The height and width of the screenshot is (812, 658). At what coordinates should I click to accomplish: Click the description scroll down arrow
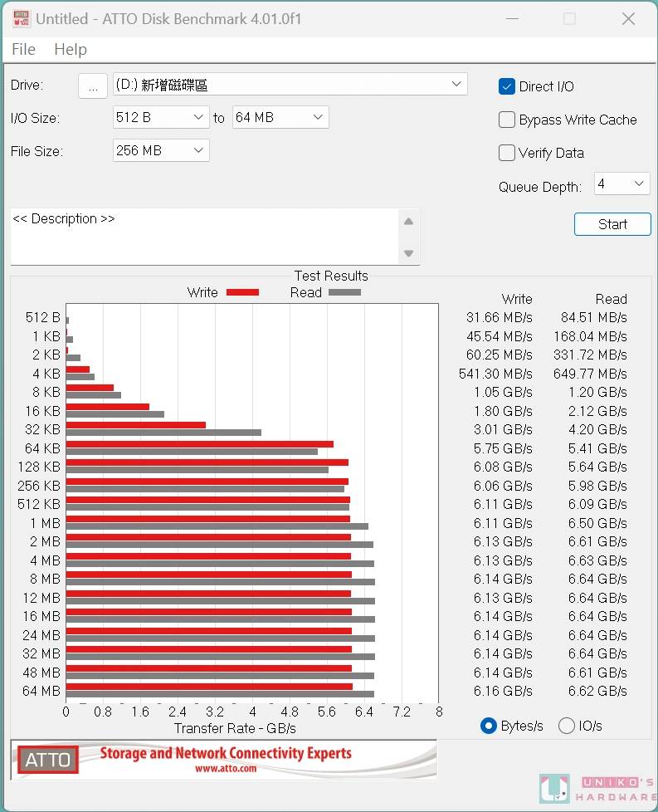click(x=408, y=253)
